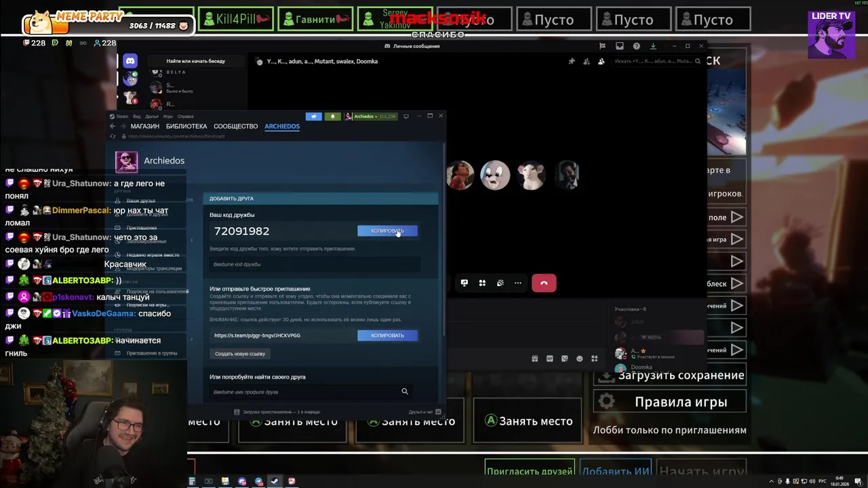
Task: Open Windows notification center icon
Action: pyautogui.click(x=858, y=481)
